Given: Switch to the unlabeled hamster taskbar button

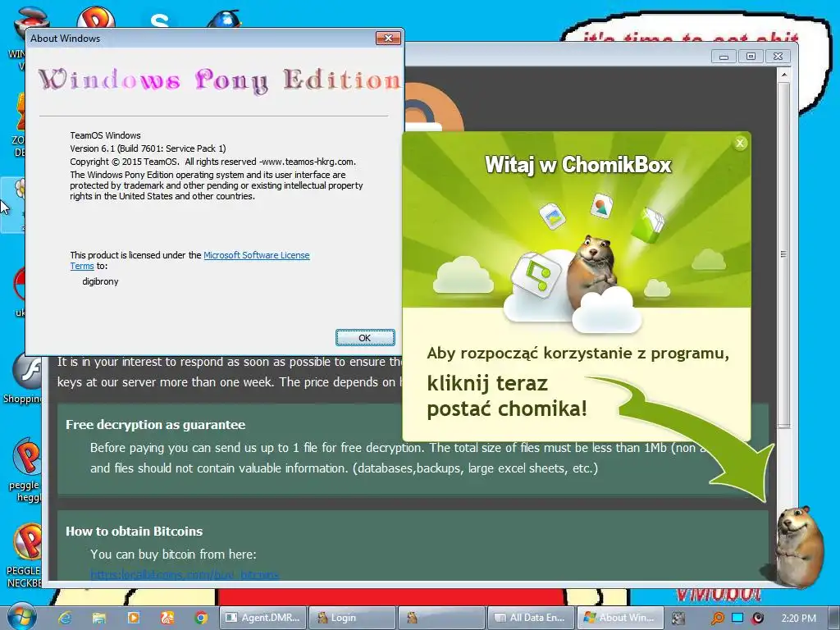Looking at the screenshot, I should click(441, 618).
